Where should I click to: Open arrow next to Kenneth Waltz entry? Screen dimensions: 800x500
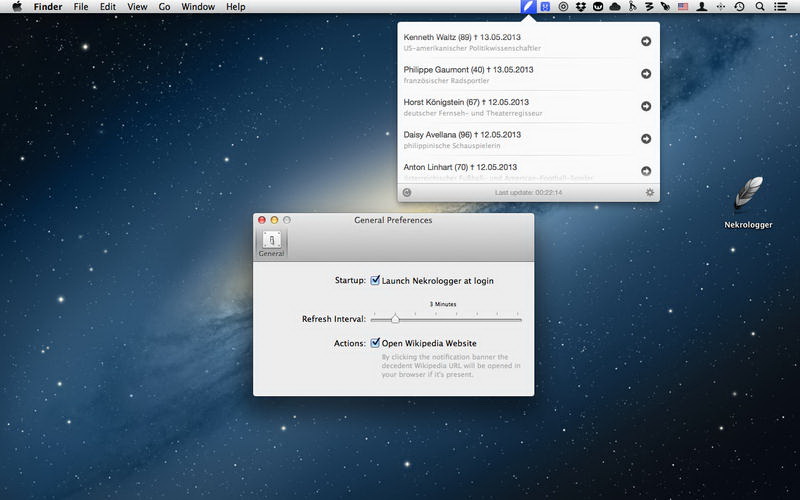coord(646,41)
